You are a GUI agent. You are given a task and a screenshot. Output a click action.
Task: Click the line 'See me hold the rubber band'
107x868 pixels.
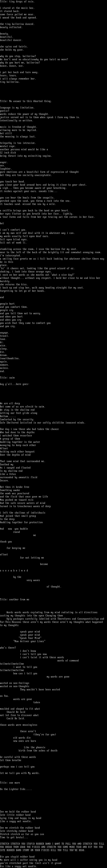coord(18,812)
